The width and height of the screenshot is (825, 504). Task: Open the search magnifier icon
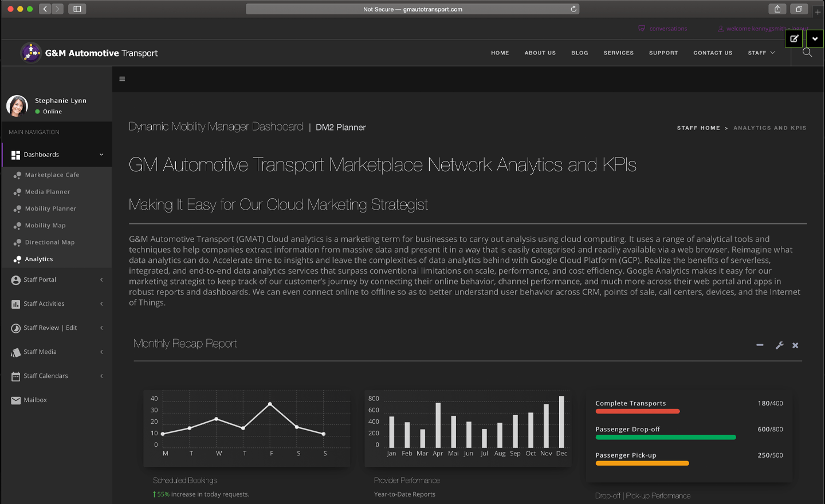(x=807, y=53)
